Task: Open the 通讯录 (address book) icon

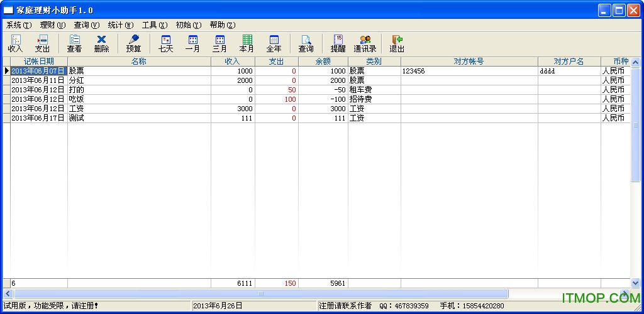Action: [365, 43]
